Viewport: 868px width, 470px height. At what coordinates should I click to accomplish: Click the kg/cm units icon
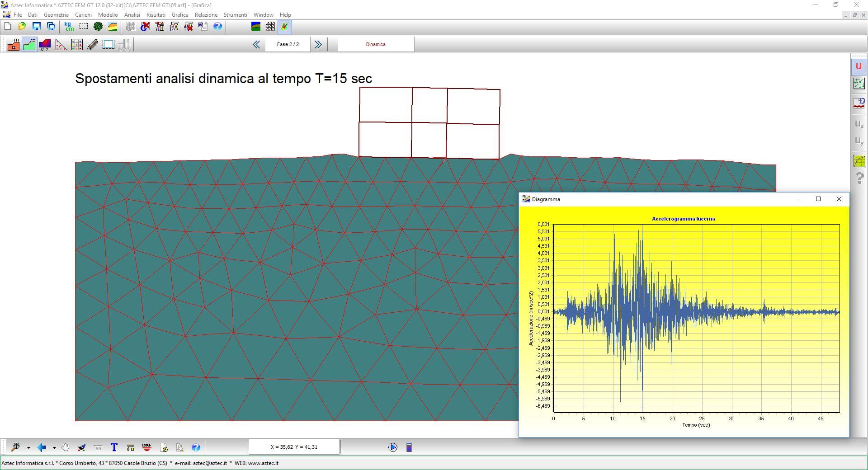[x=69, y=27]
